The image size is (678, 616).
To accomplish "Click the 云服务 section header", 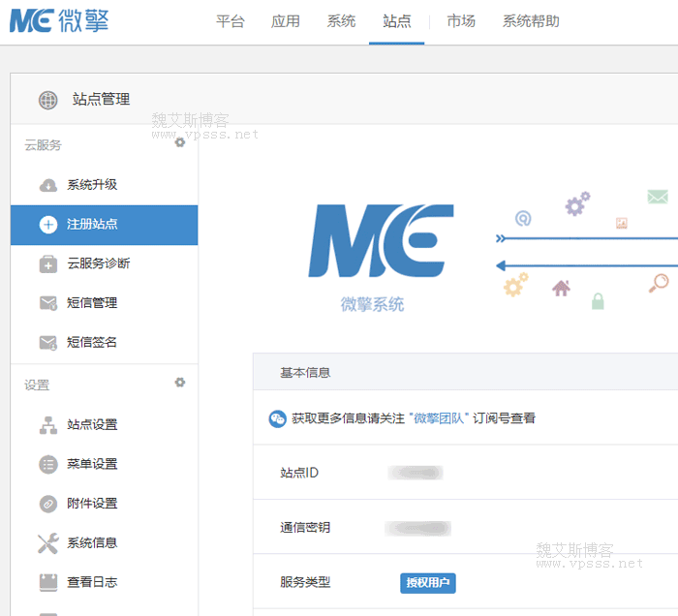I will click(43, 145).
